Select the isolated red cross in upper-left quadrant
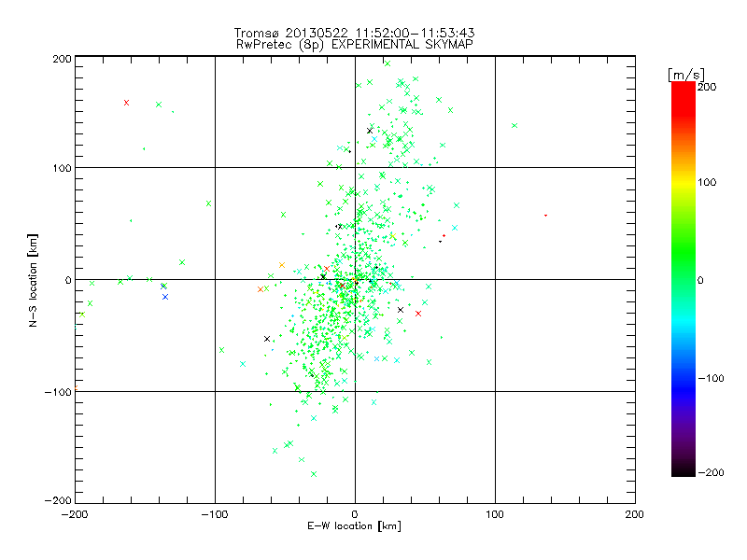The height and width of the screenshot is (560, 747). 126,103
